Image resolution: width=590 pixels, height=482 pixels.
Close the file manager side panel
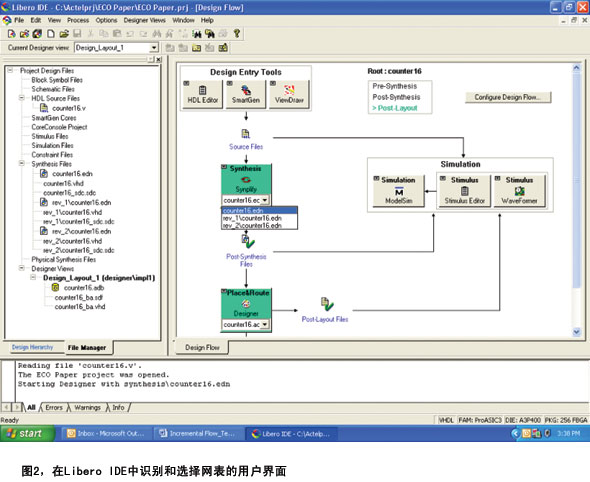point(159,59)
